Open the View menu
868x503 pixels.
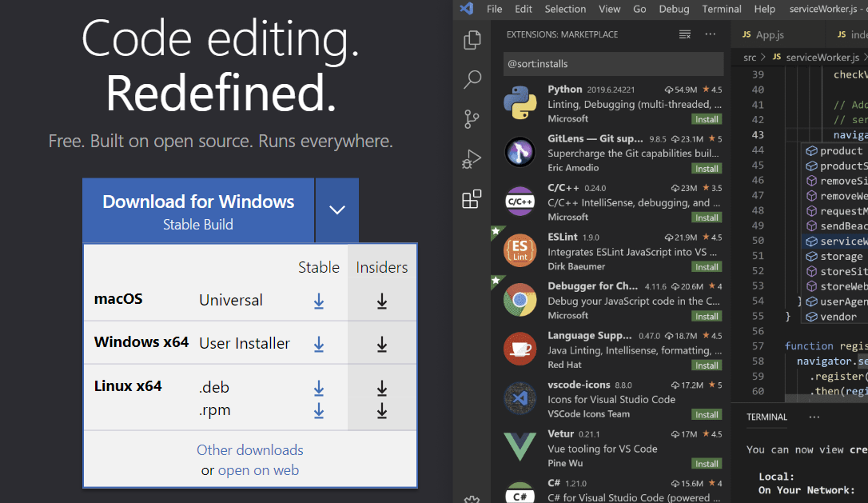pos(610,9)
